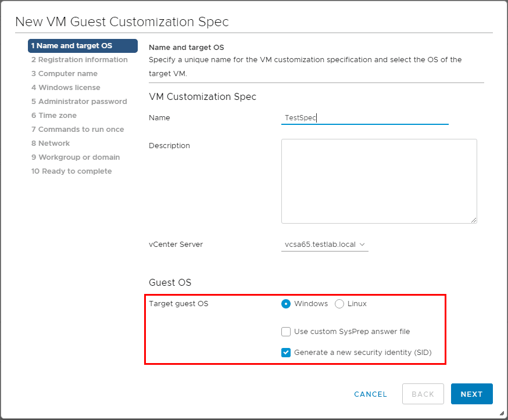Uncheck Generate a new security identity
Image resolution: width=508 pixels, height=420 pixels.
[286, 353]
